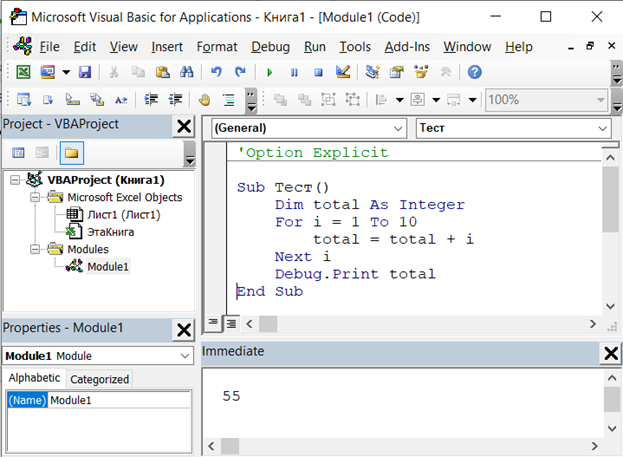Click code window vertical scrollbar thumb
The width and height of the screenshot is (623, 457).
point(610,199)
